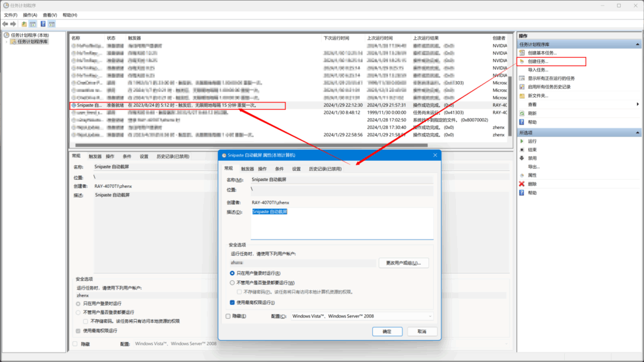
Task: Open the 操作(A) menu in menu bar
Action: click(30, 14)
